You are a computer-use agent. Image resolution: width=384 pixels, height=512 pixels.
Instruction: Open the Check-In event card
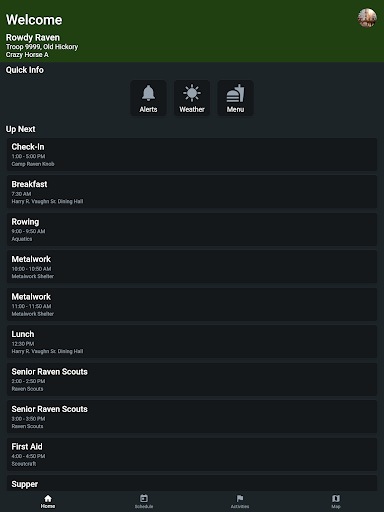(x=192, y=155)
